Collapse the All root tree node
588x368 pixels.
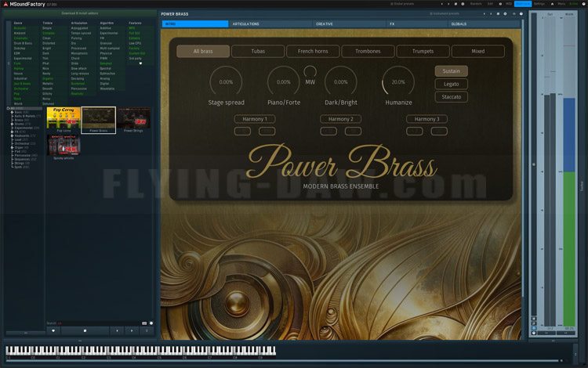pos(9,109)
